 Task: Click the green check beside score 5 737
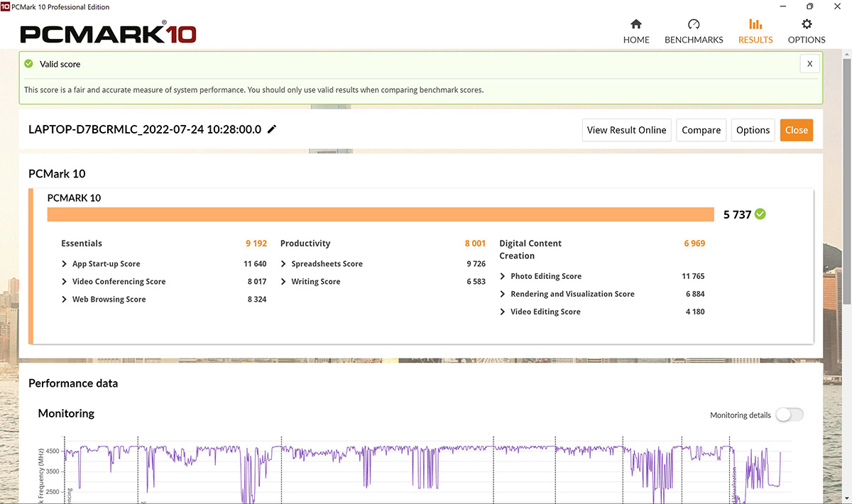click(760, 214)
